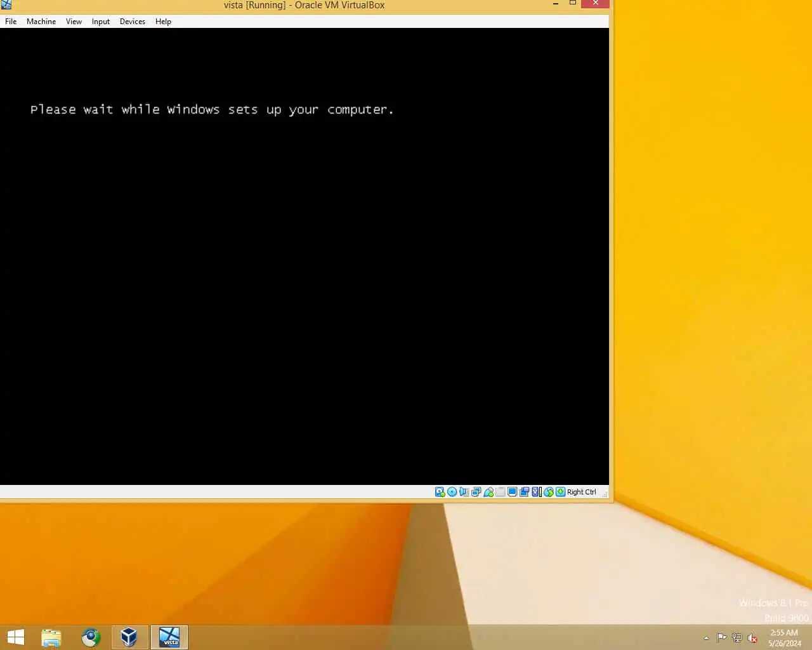Viewport: 812px width, 650px height.
Task: Open the View menu
Action: 74,21
